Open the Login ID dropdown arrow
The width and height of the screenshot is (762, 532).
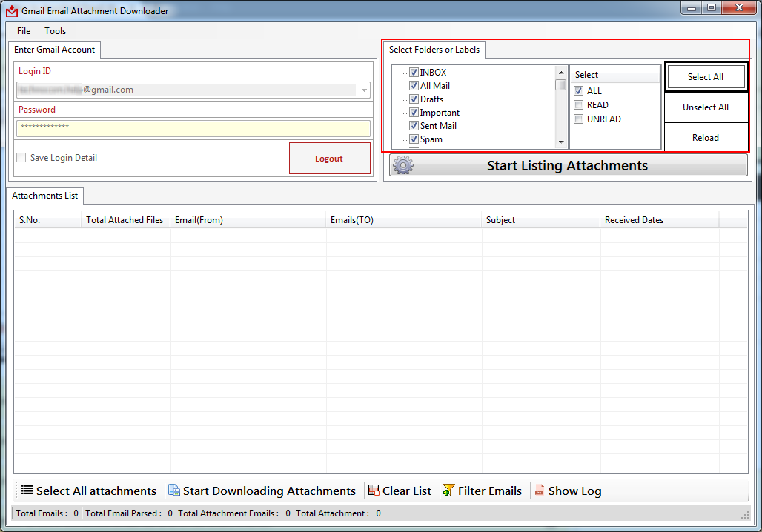(x=363, y=90)
